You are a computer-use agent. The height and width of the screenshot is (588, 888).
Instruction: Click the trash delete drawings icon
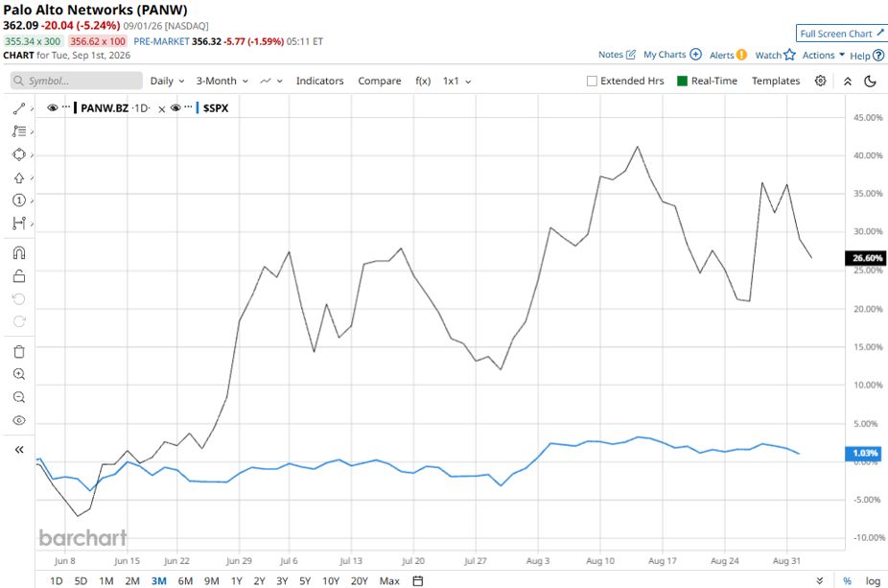coord(18,352)
